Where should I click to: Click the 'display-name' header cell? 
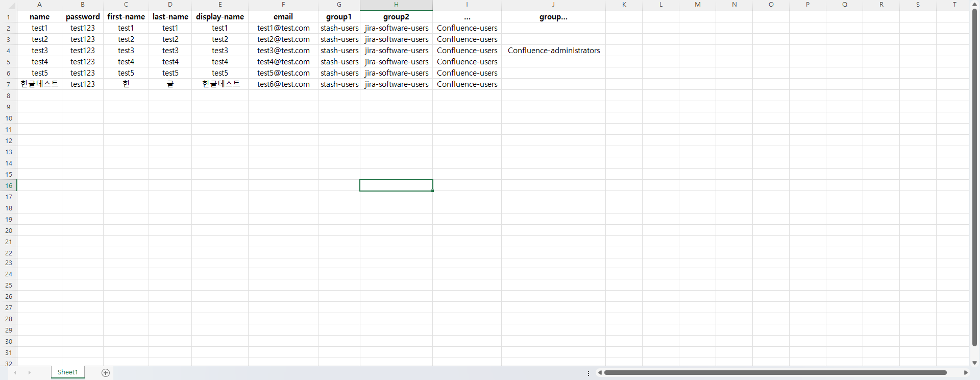[x=220, y=17]
